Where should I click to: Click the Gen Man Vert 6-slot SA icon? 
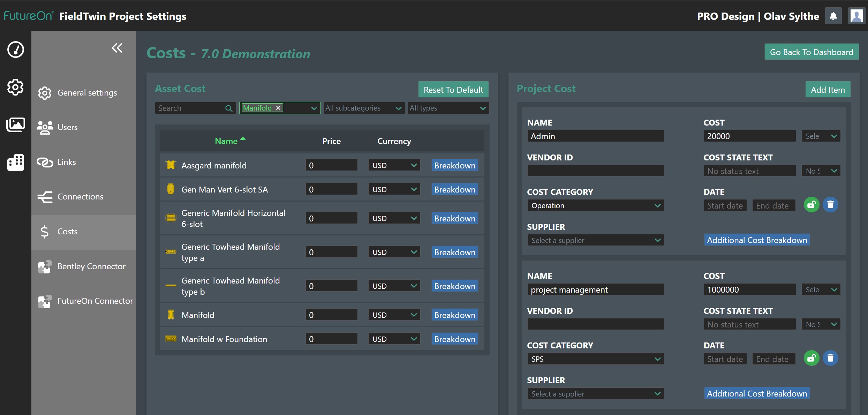[171, 189]
